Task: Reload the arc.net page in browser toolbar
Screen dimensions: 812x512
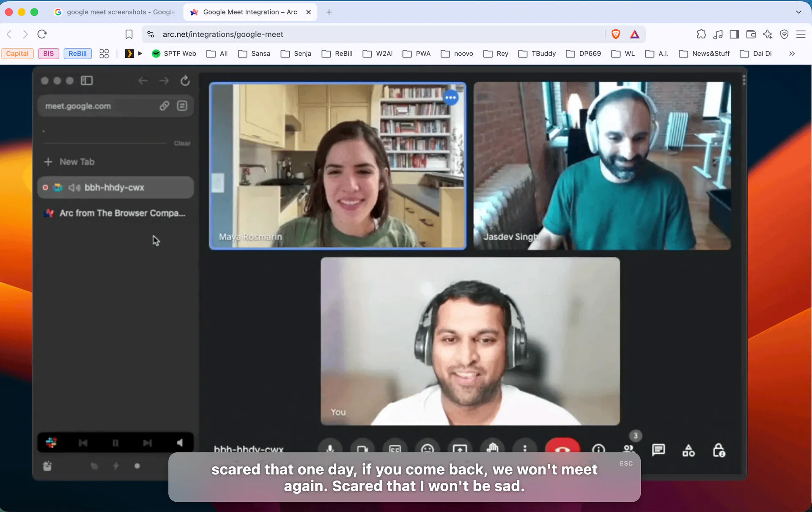Action: click(42, 34)
